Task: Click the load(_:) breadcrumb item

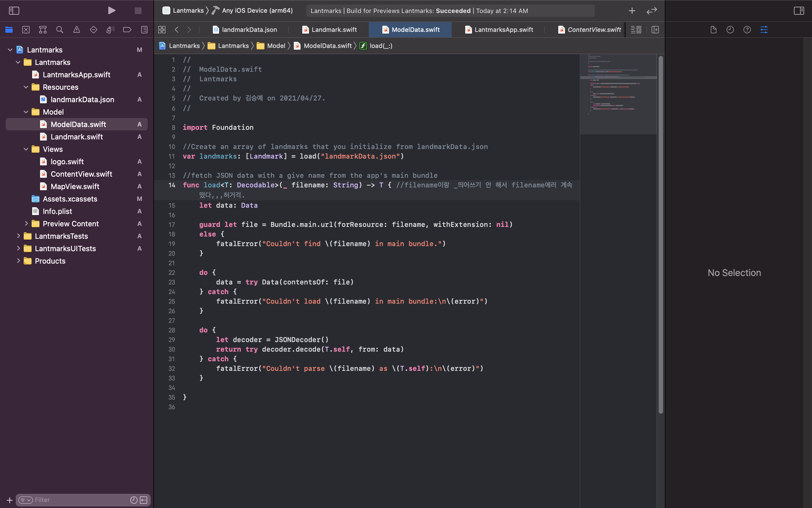Action: tap(376, 46)
